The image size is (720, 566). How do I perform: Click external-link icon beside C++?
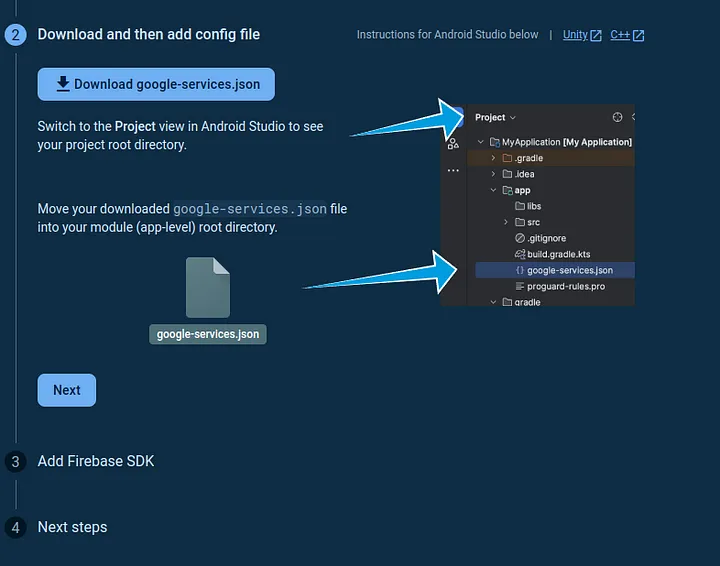click(x=638, y=35)
